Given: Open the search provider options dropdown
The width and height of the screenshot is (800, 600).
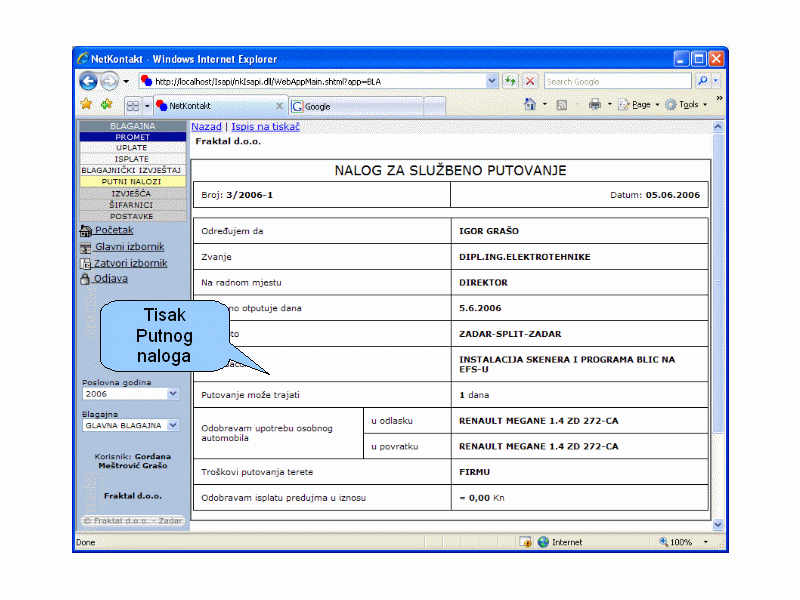Looking at the screenshot, I should click(x=716, y=81).
